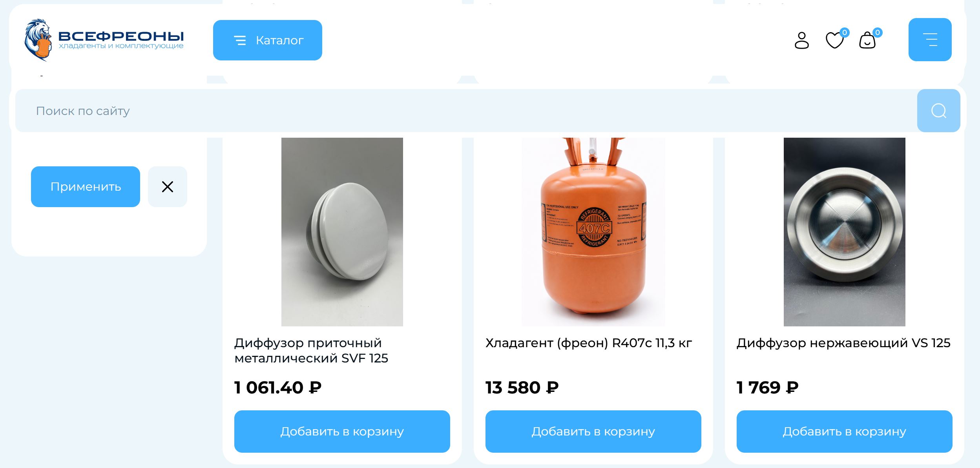
Task: Click the magnifier search button
Action: click(938, 111)
